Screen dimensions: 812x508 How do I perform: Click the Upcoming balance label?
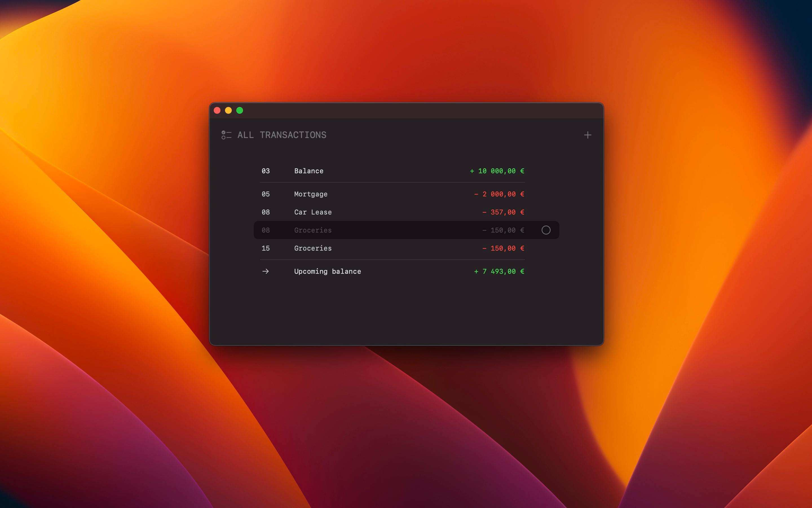click(328, 271)
